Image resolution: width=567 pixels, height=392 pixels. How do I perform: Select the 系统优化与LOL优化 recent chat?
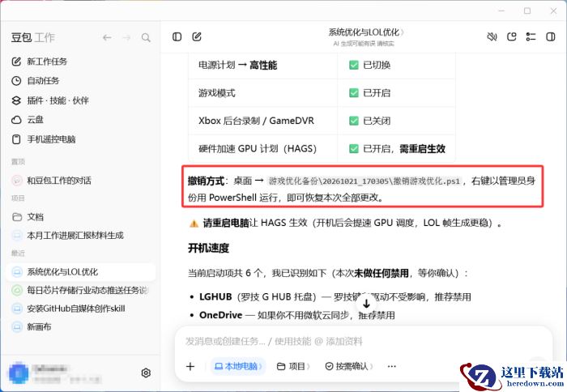pos(81,272)
